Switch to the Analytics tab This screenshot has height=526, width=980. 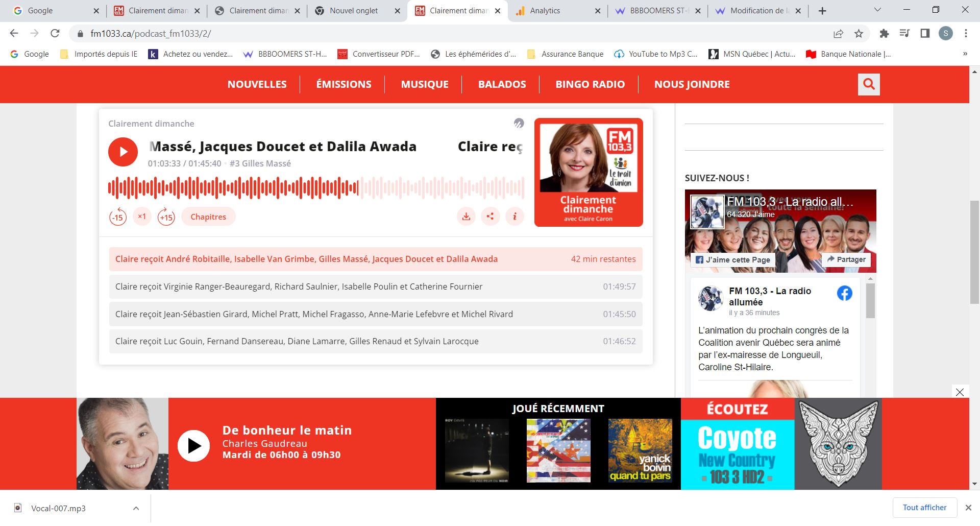tap(557, 11)
